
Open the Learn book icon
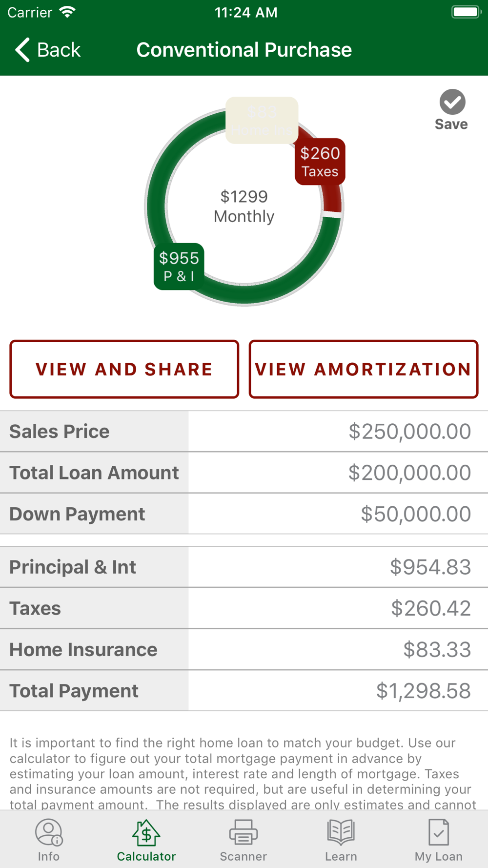coord(341,832)
